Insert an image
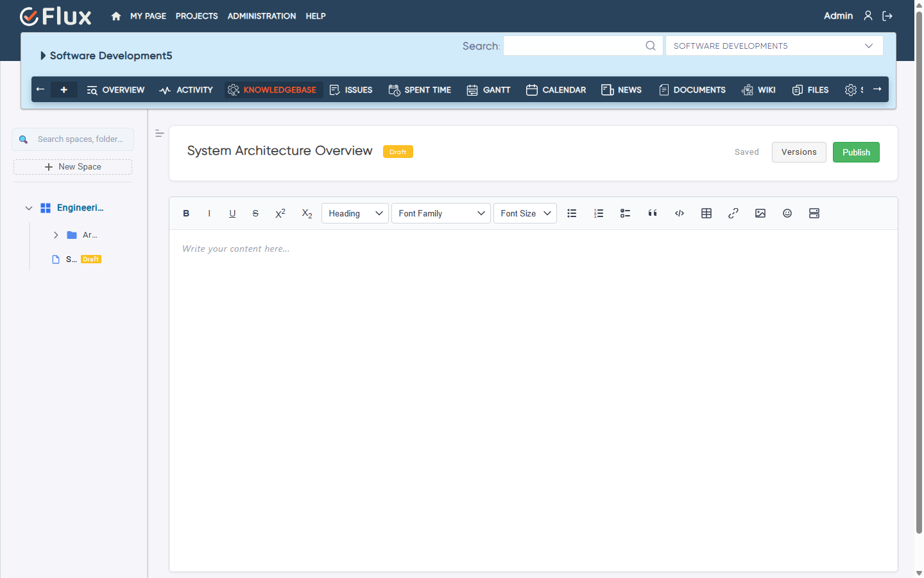 760,213
